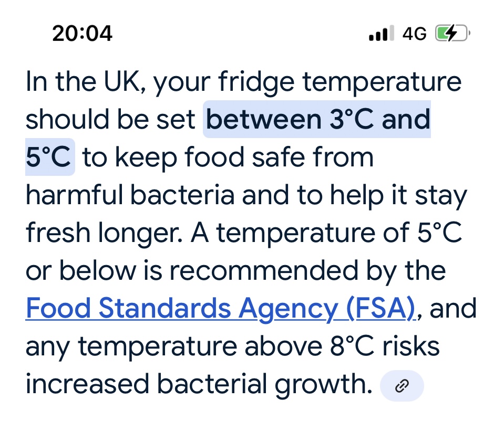The height and width of the screenshot is (421, 504).
Task: Tap the word 'fridge' in first line
Action: (256, 82)
